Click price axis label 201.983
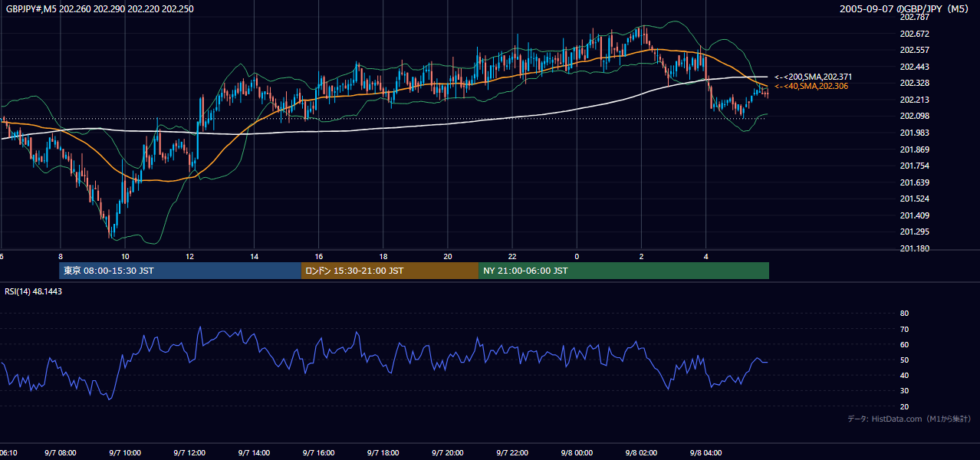This screenshot has width=980, height=460. [914, 133]
